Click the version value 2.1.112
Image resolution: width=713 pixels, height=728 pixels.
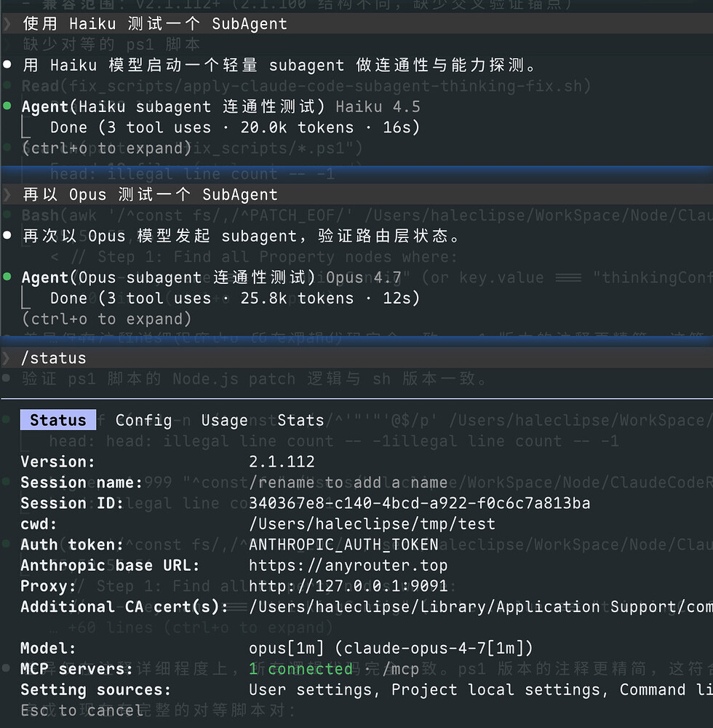pyautogui.click(x=282, y=462)
